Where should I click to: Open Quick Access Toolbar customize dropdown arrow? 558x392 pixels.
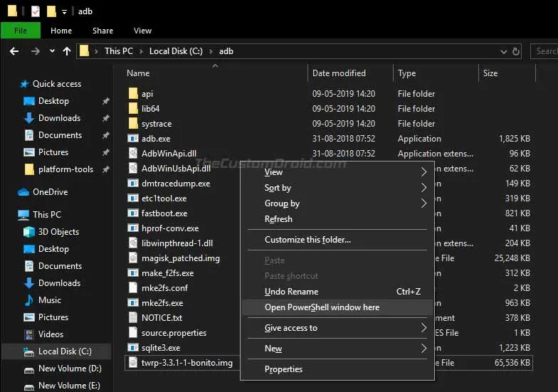[64, 11]
